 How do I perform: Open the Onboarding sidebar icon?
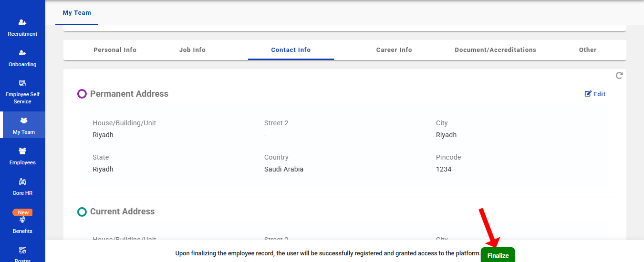(22, 53)
